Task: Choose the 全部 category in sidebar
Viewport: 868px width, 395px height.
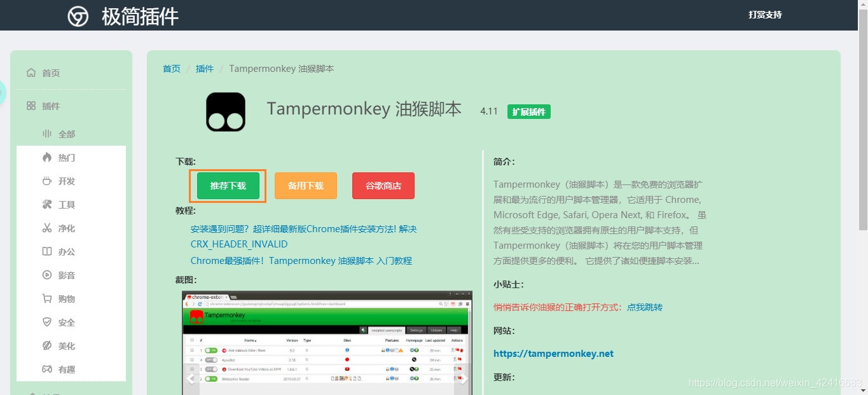Action: coord(59,134)
